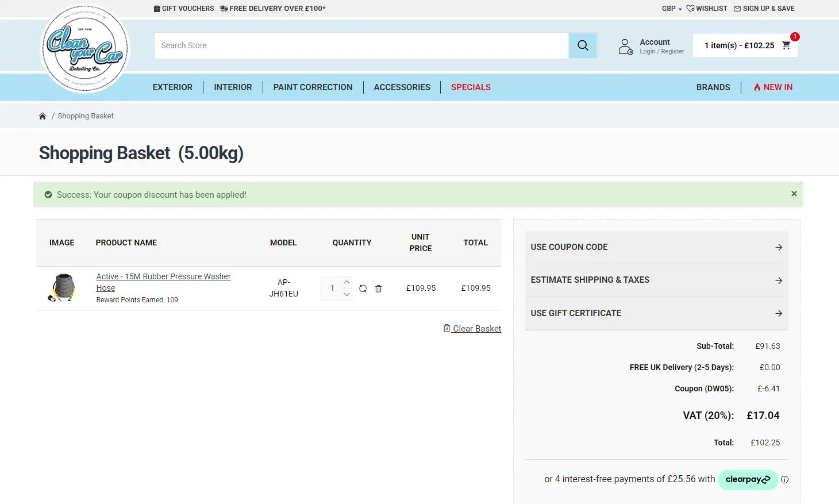
Task: Expand Use Gift Certificate section
Action: (x=656, y=313)
